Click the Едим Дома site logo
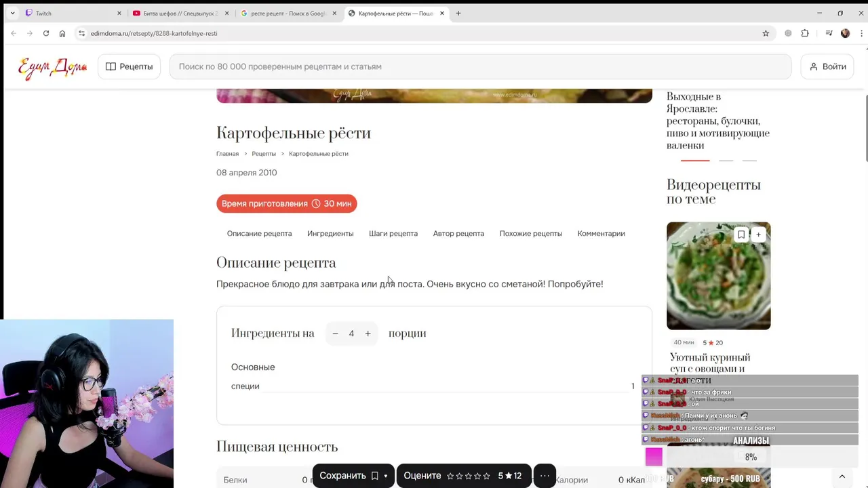Screen dimensions: 868x488 point(52,67)
